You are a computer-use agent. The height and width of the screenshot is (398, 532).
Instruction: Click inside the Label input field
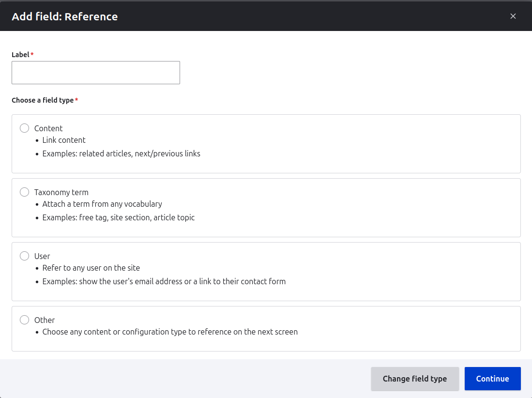[95, 72]
